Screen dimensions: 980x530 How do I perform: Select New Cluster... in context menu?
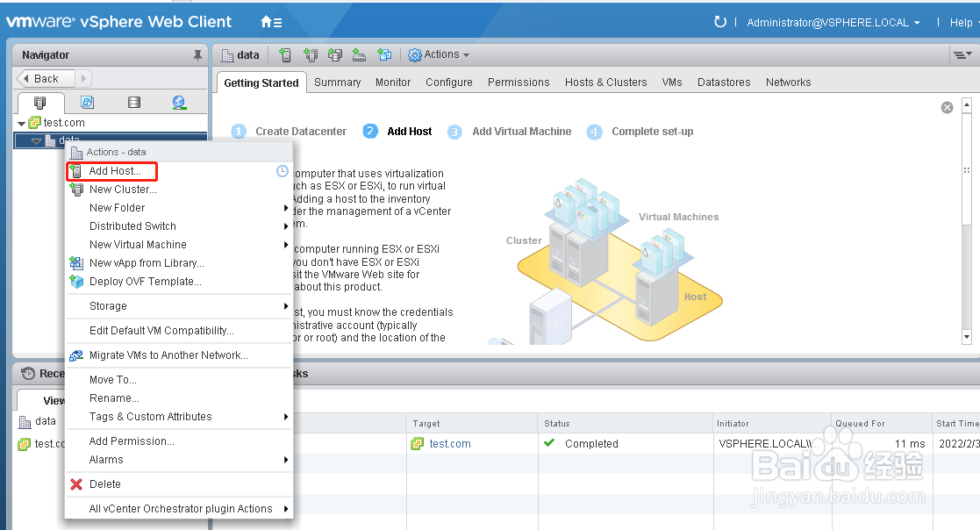coord(123,190)
